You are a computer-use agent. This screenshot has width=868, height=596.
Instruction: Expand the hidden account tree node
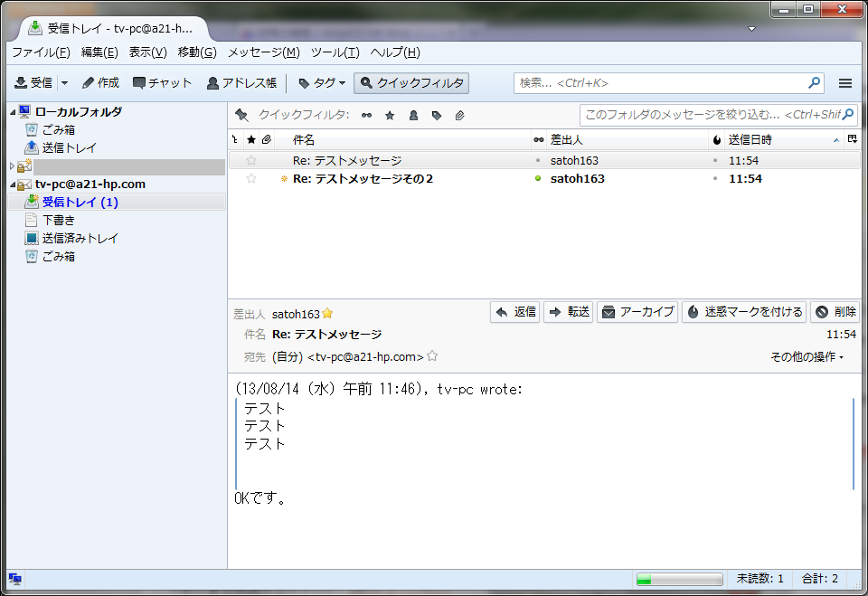(12, 166)
